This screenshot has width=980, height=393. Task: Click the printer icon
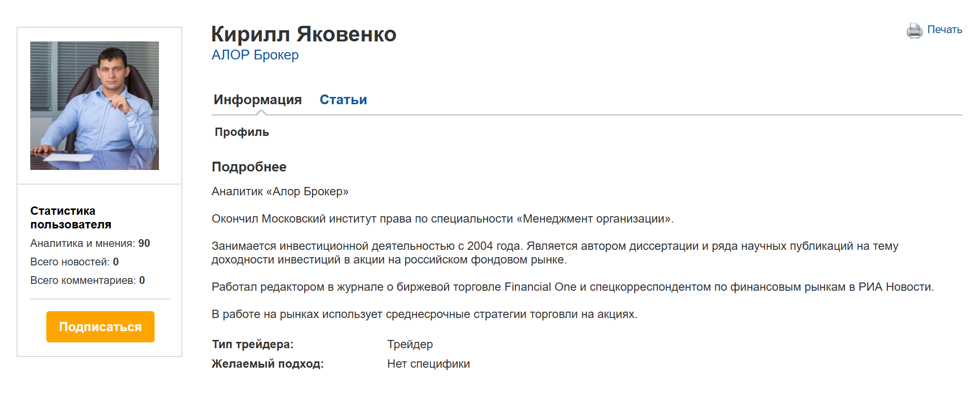click(914, 30)
